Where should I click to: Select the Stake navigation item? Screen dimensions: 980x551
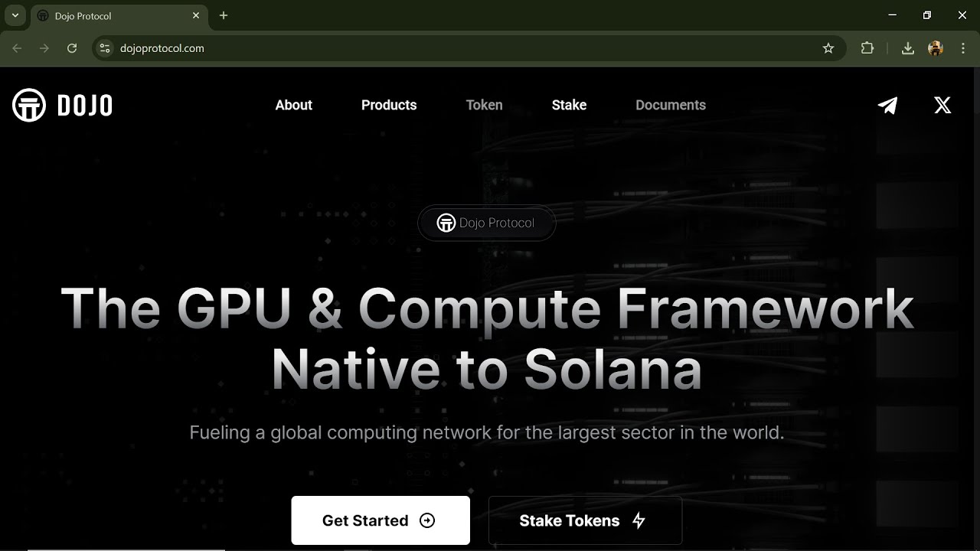point(569,105)
